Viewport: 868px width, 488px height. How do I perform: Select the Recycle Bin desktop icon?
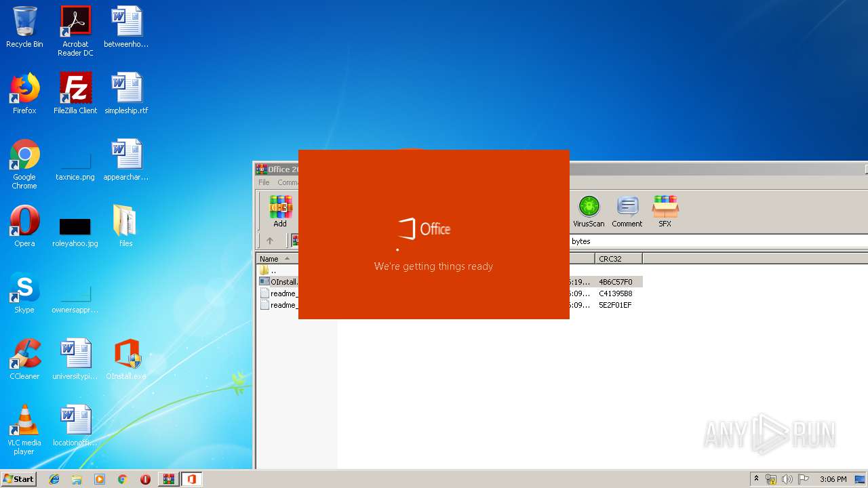coord(24,27)
